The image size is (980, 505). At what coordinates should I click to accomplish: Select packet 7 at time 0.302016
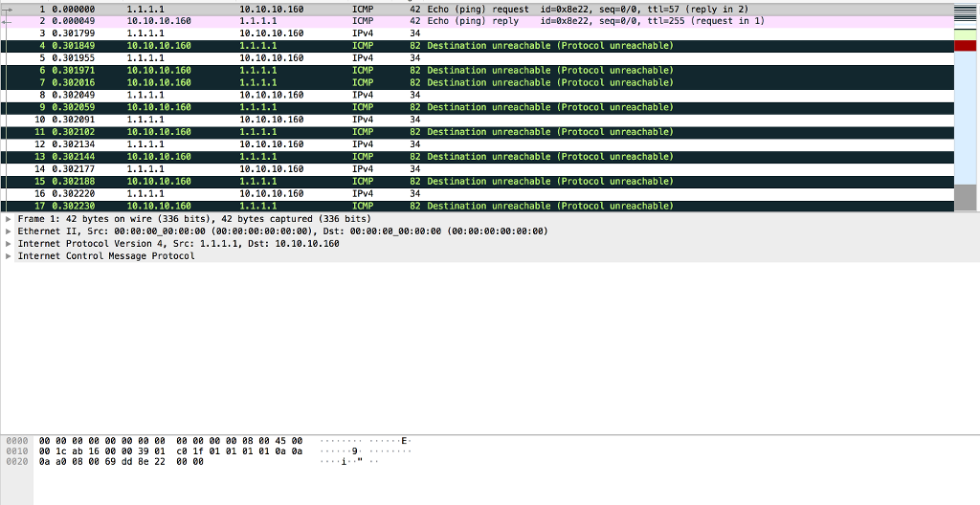[478, 83]
